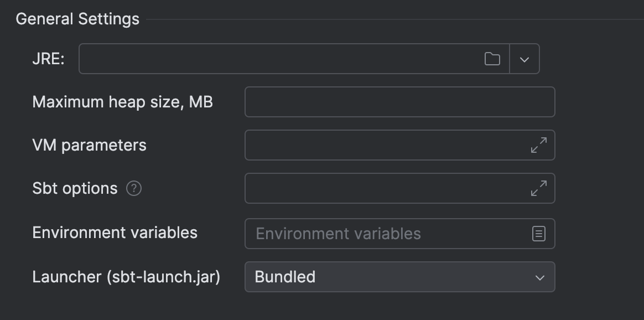Click the VM parameters text field
The width and height of the screenshot is (644, 320).
387,145
